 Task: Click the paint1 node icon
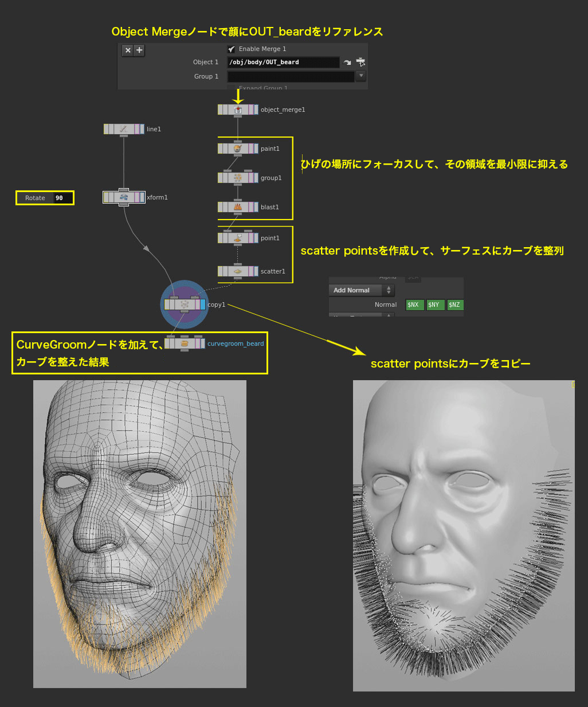click(x=238, y=149)
